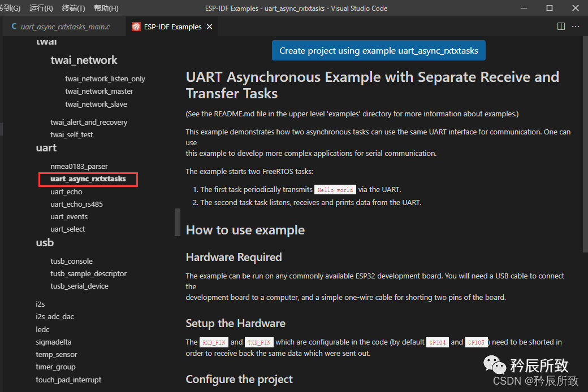The width and height of the screenshot is (588, 392).
Task: Open the 运行(R) menu
Action: [x=41, y=8]
